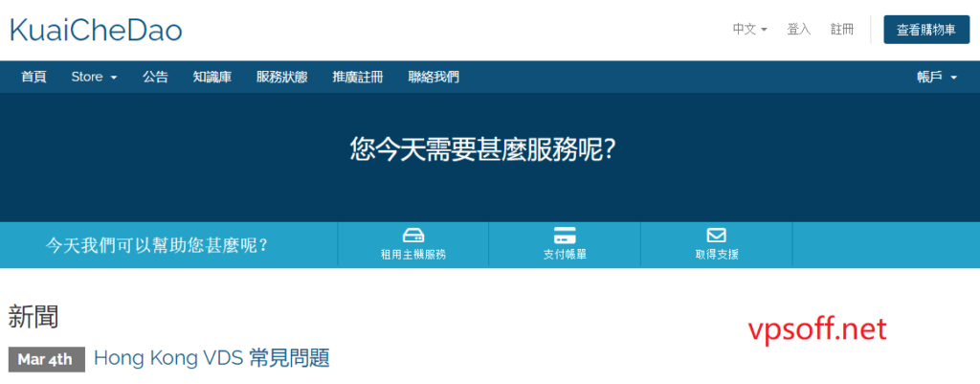Image resolution: width=980 pixels, height=384 pixels.
Task: Click the envelope icon for 取得支援
Action: click(x=716, y=236)
